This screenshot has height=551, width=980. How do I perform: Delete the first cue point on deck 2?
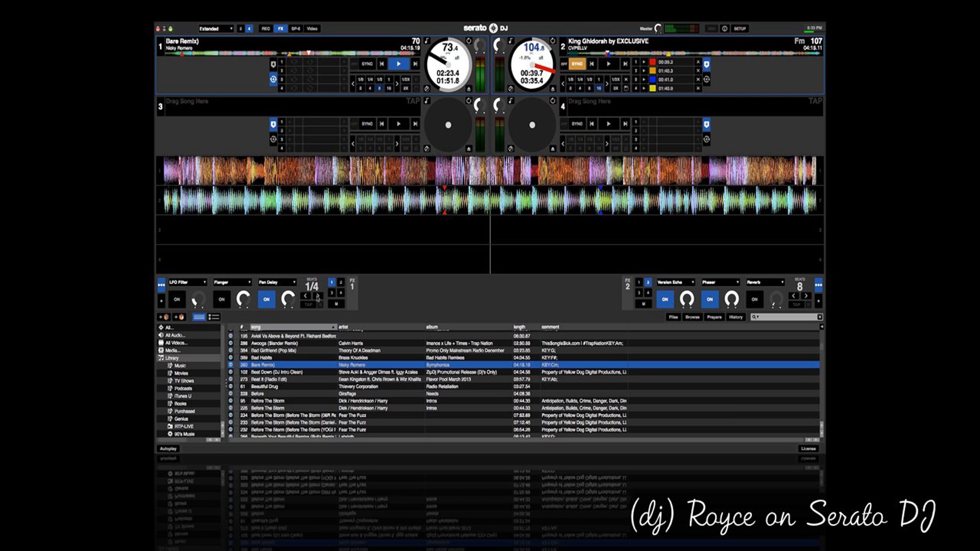[698, 62]
